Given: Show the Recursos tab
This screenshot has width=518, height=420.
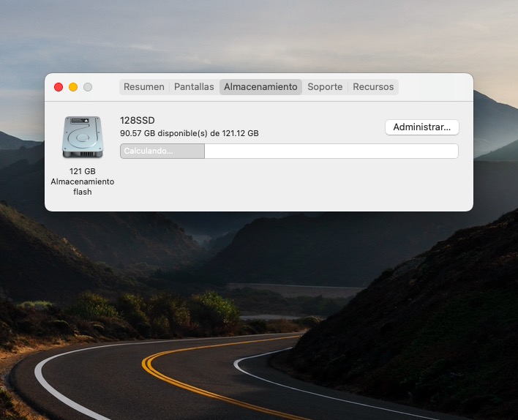Looking at the screenshot, I should coord(373,87).
